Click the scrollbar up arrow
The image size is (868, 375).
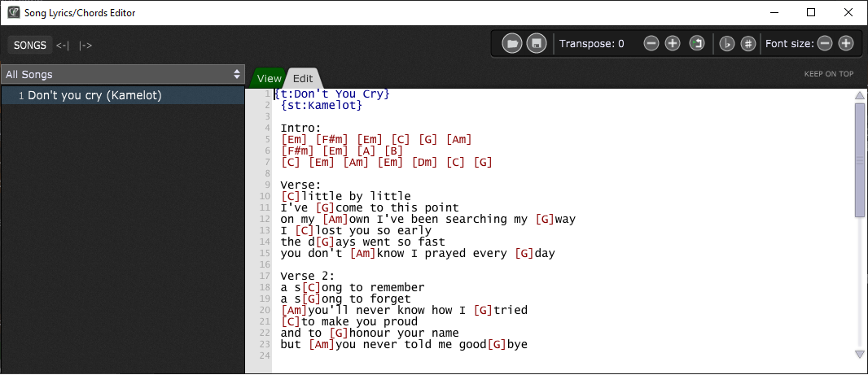point(860,96)
